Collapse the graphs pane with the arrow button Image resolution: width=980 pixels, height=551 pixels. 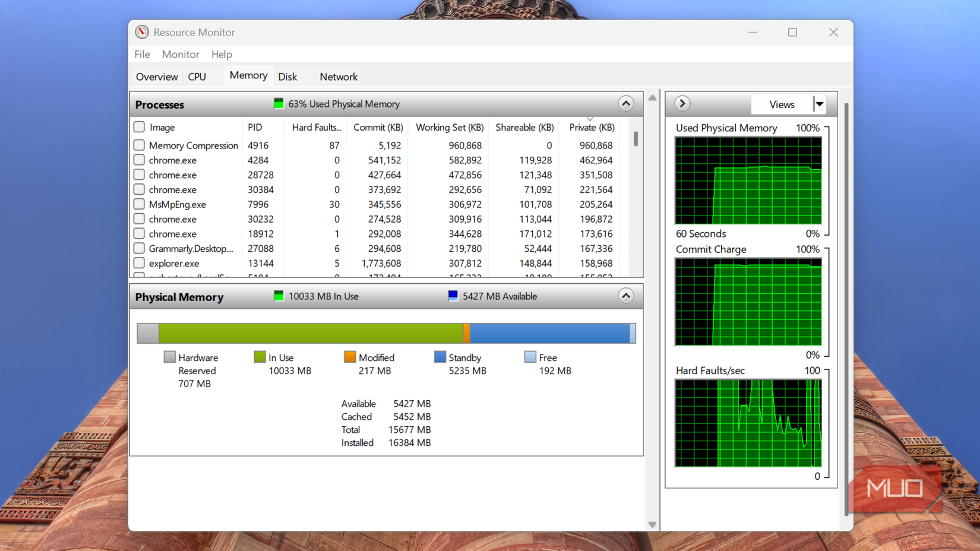pos(682,103)
